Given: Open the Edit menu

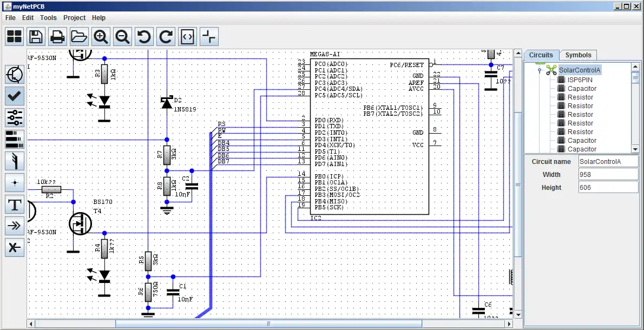Looking at the screenshot, I should pos(28,18).
